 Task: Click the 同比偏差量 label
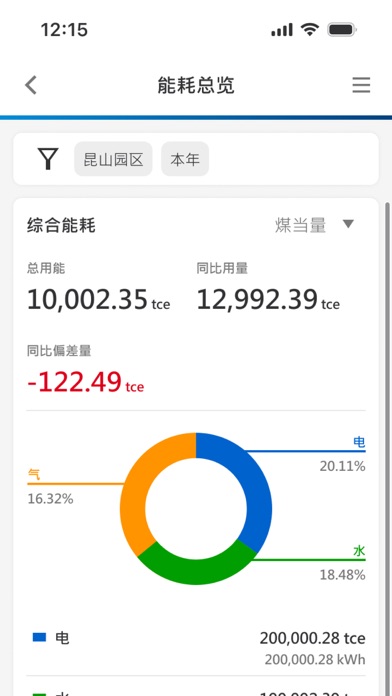point(59,351)
